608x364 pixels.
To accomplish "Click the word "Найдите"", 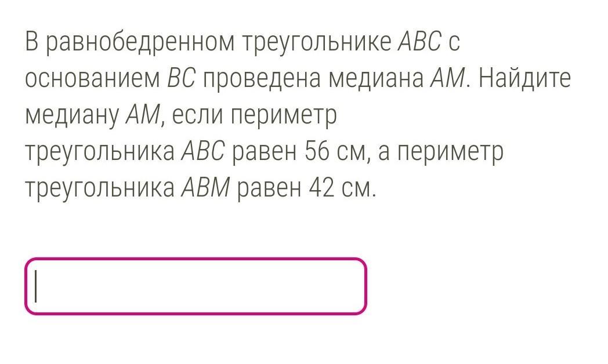I will tap(524, 78).
